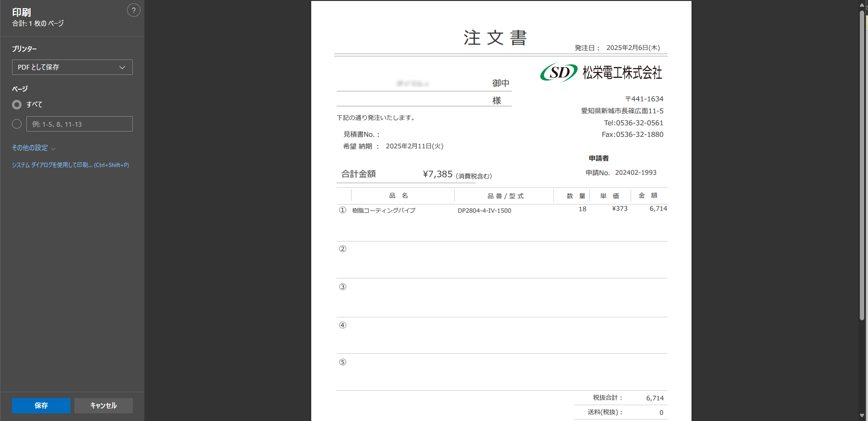This screenshot has height=421, width=868.
Task: Click circled number ① in the item list
Action: tap(342, 210)
